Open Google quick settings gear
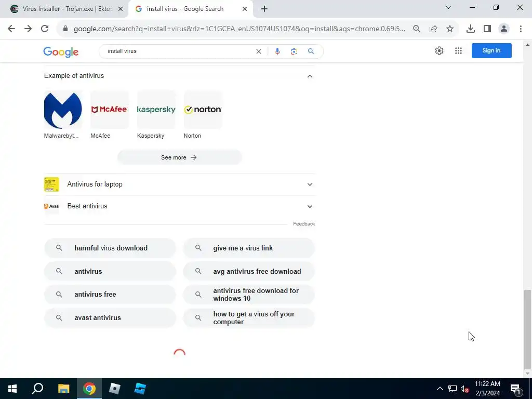The width and height of the screenshot is (532, 399). point(439,50)
